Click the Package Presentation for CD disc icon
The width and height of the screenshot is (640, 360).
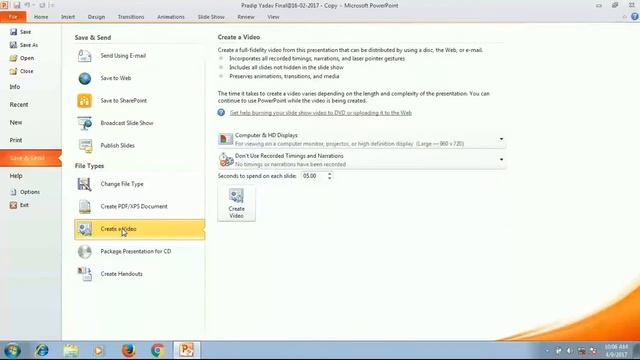click(x=84, y=251)
